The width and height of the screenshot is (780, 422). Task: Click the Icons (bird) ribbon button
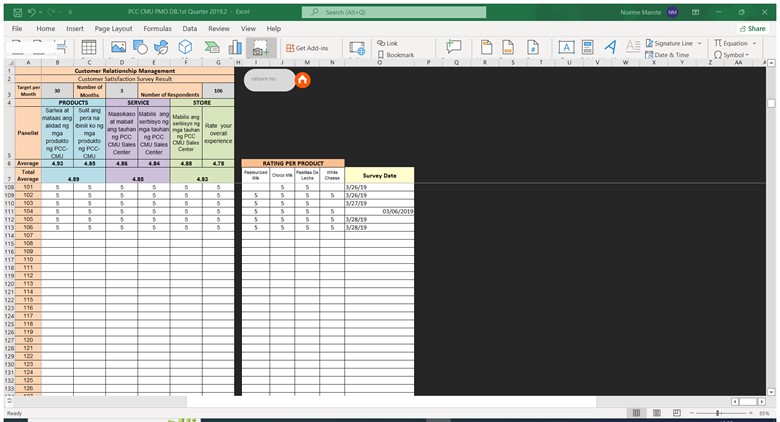pyautogui.click(x=161, y=47)
